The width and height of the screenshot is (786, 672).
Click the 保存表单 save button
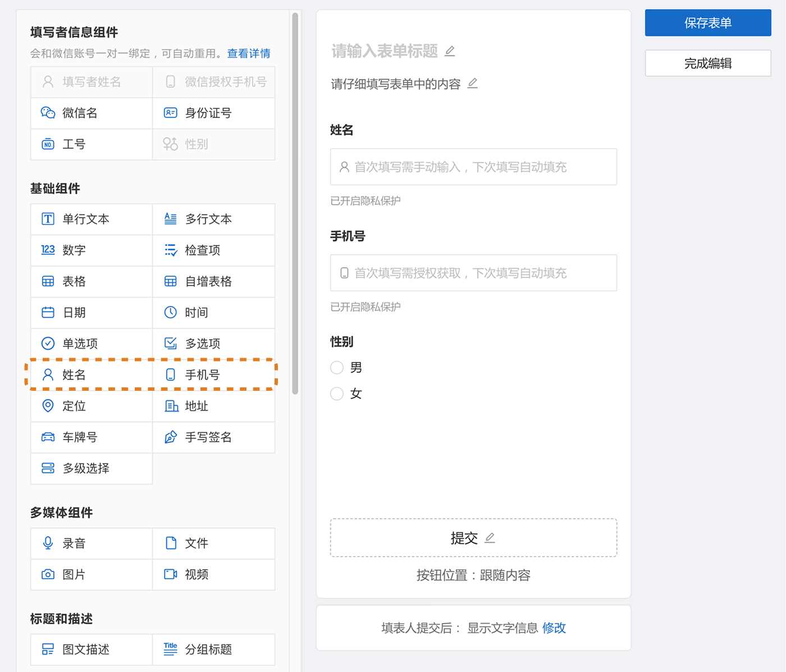tap(707, 23)
